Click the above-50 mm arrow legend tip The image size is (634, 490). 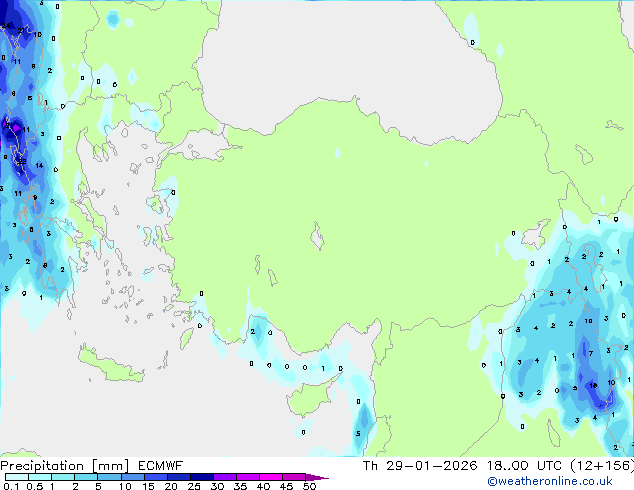317,477
